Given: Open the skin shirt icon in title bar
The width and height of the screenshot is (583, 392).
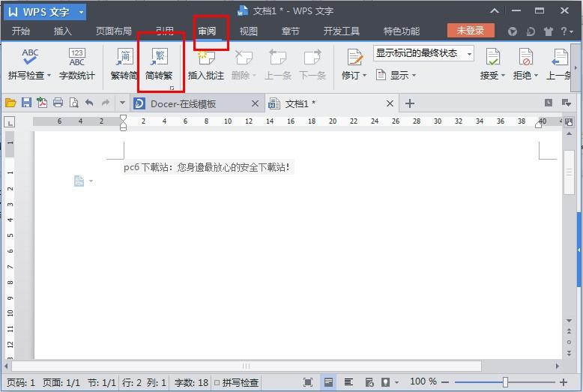Looking at the screenshot, I should [548, 31].
